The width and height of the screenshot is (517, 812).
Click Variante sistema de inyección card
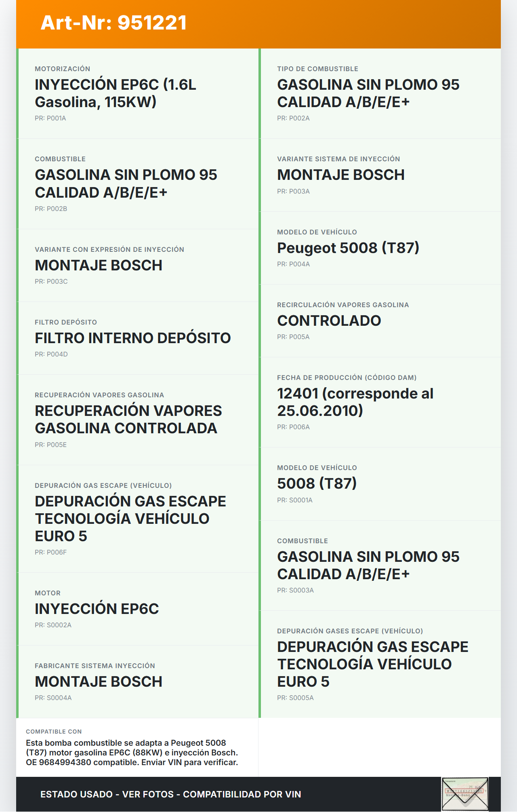(x=380, y=175)
